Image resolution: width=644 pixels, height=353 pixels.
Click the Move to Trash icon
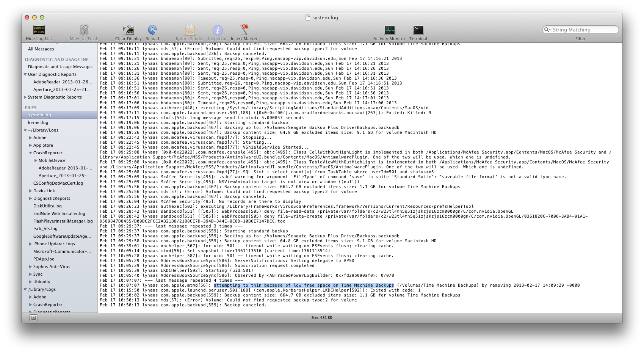pos(84,30)
